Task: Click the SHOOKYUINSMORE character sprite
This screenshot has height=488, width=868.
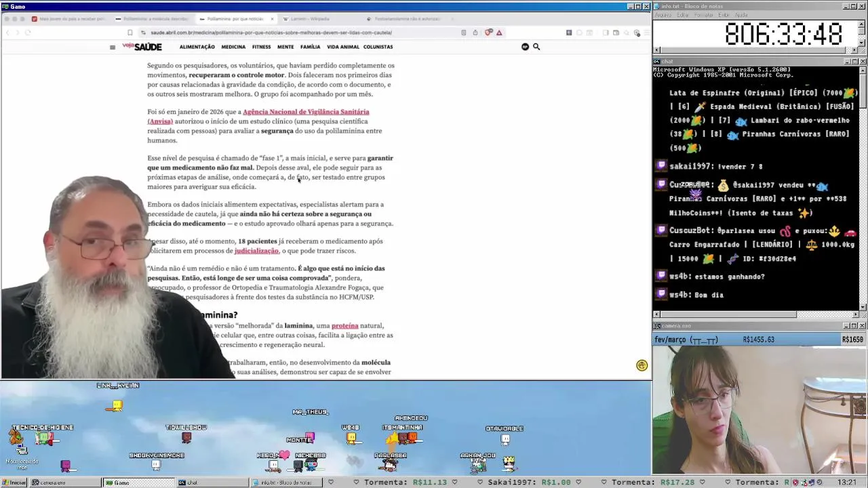Action: (156, 464)
